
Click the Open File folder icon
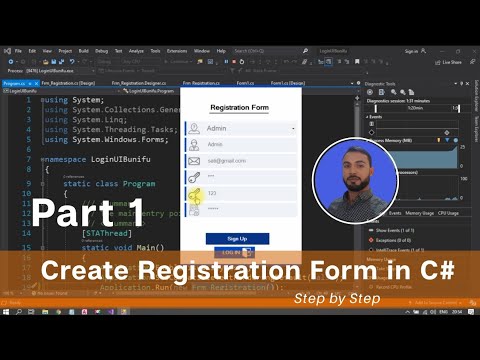coord(46,62)
